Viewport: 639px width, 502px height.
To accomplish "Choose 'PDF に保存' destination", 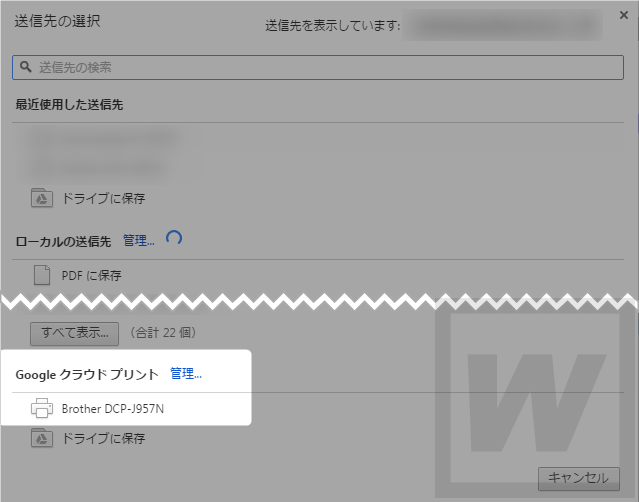I will 91,275.
